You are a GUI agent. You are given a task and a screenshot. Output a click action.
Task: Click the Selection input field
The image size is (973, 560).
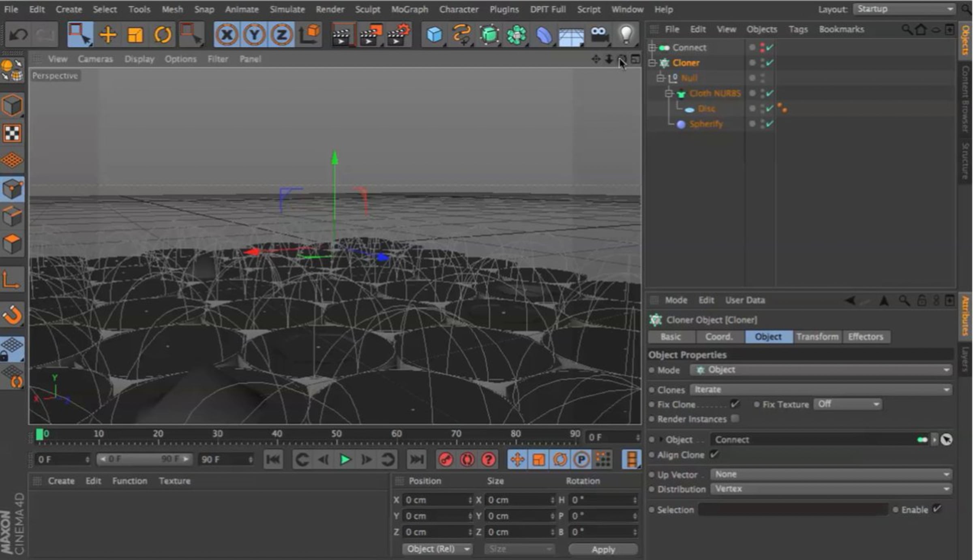point(793,510)
